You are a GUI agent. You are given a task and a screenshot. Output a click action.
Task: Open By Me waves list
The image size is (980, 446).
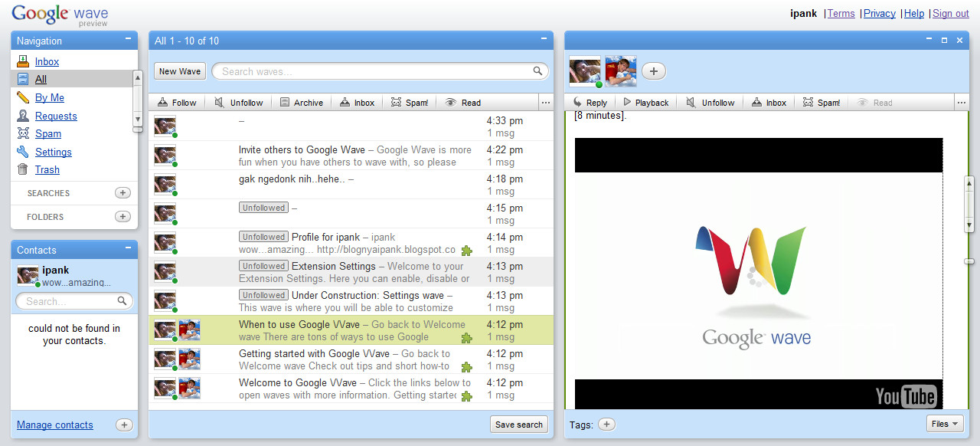click(50, 97)
